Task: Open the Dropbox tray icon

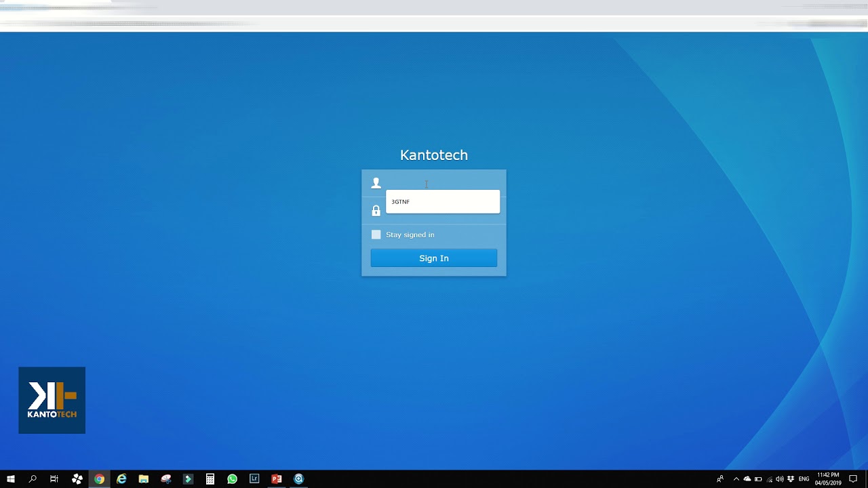Action: click(x=791, y=479)
